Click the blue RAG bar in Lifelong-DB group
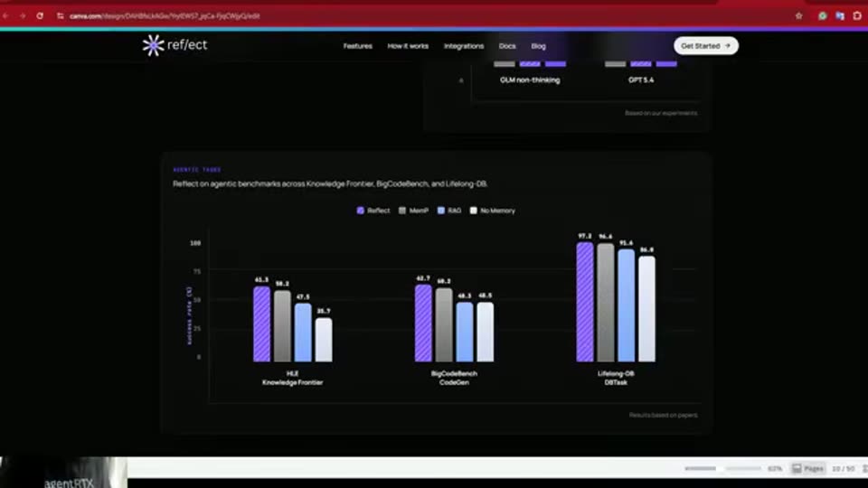Image resolution: width=868 pixels, height=488 pixels. (x=626, y=306)
